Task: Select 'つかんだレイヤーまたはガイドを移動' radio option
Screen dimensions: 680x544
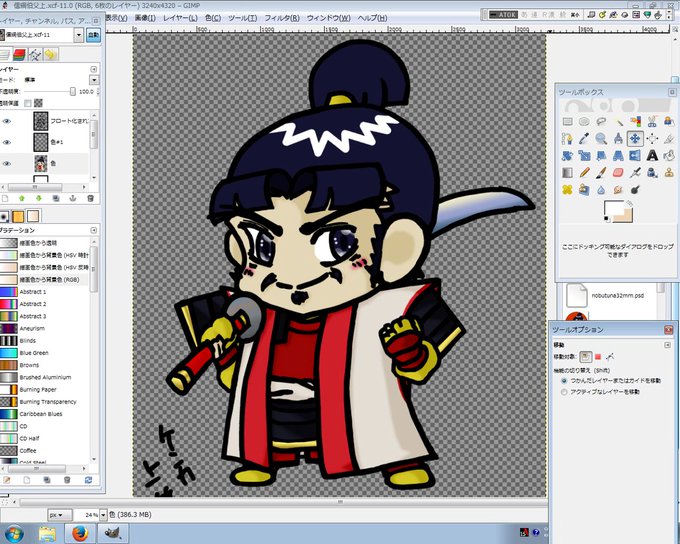Action: 564,380
